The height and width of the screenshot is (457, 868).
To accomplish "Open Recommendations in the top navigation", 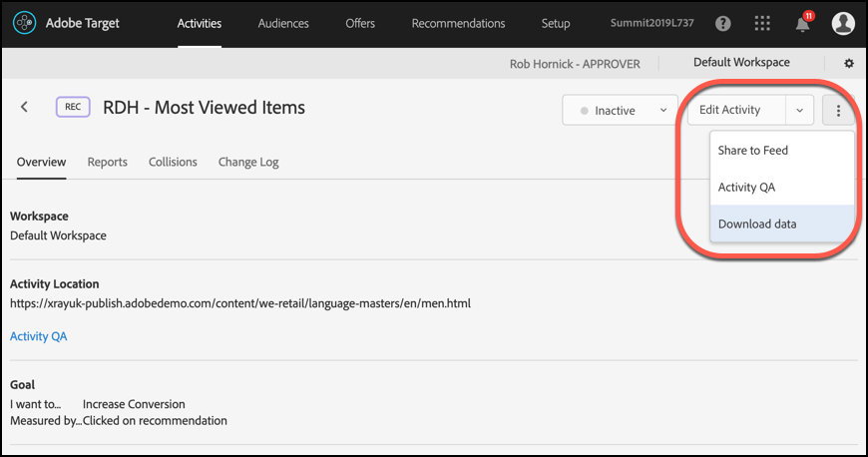I will tap(458, 23).
